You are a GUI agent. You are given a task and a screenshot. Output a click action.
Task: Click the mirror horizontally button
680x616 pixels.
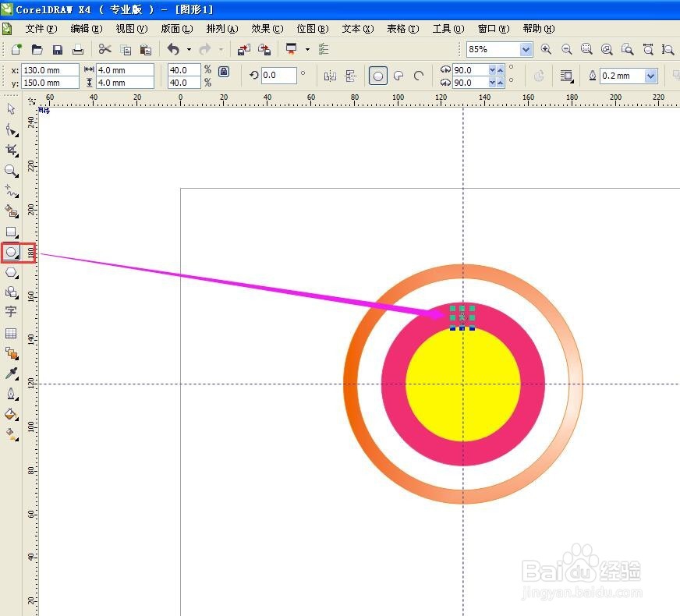(330, 76)
